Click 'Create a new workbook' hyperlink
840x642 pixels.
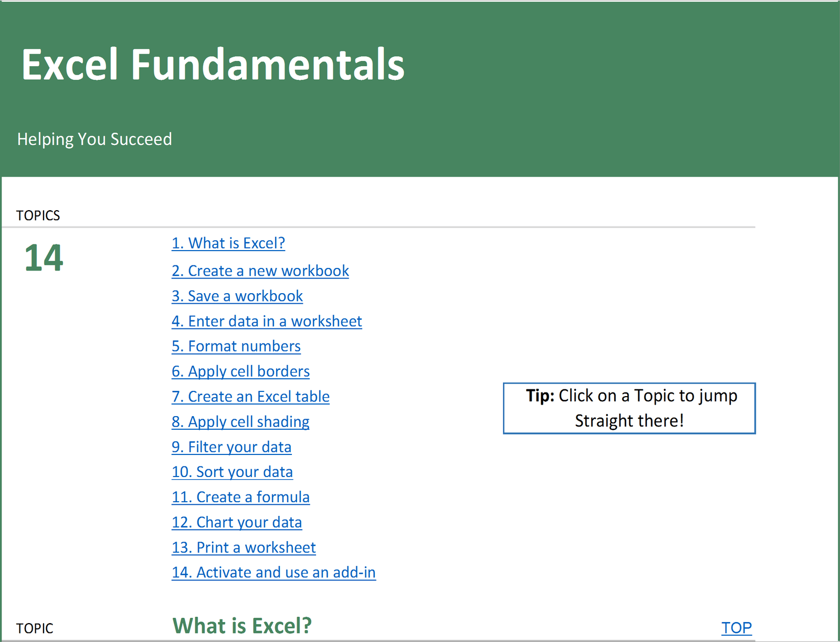260,271
